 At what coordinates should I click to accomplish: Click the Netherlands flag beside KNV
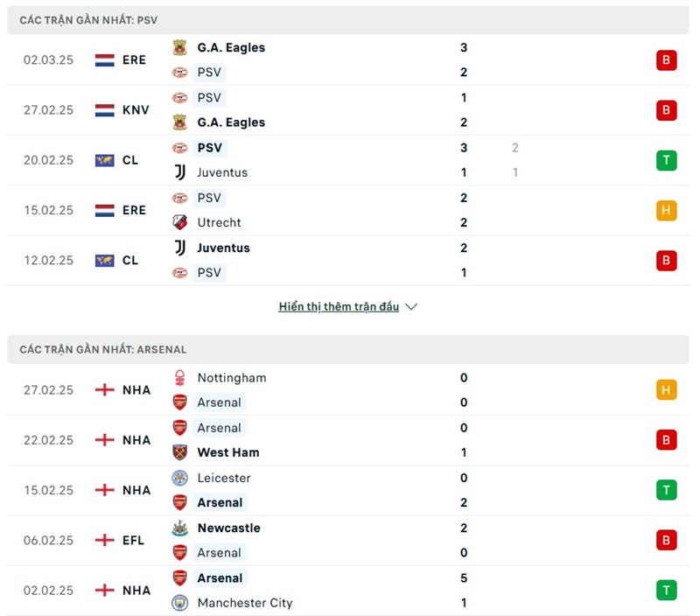(105, 110)
